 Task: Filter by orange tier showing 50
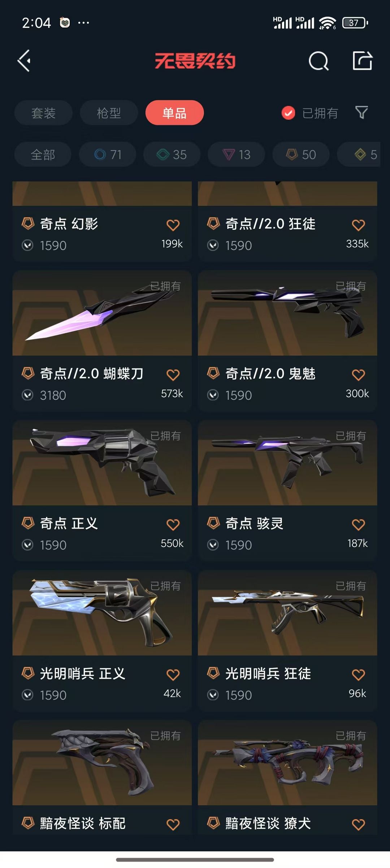tap(301, 154)
